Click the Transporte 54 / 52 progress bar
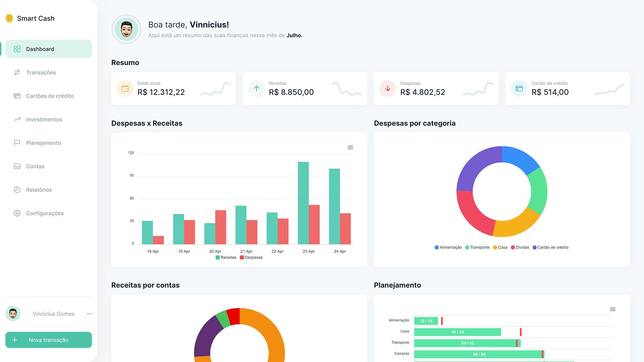Screen dimensions: 644x362 click(x=467, y=343)
